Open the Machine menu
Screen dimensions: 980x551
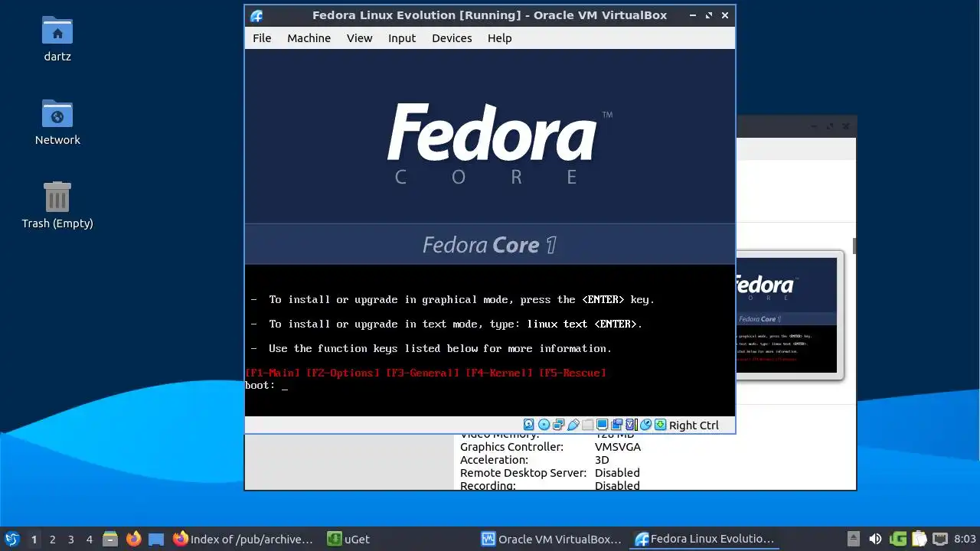coord(309,38)
